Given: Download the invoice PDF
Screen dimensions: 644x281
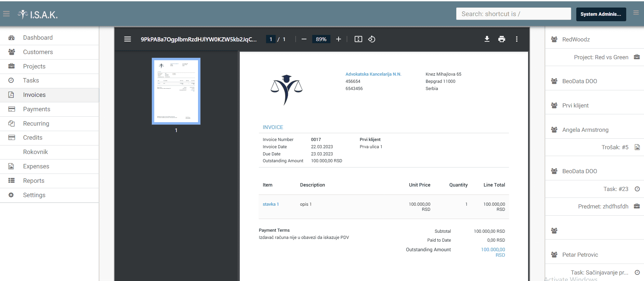Looking at the screenshot, I should point(487,39).
